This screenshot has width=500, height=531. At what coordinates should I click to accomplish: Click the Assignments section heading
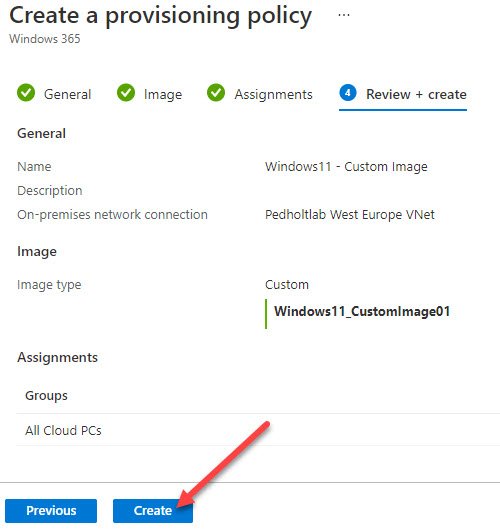[x=58, y=358]
